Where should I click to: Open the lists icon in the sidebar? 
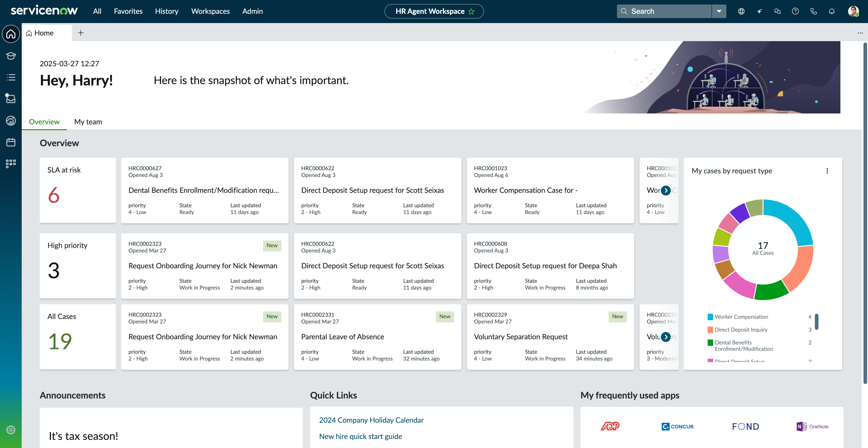click(x=11, y=77)
